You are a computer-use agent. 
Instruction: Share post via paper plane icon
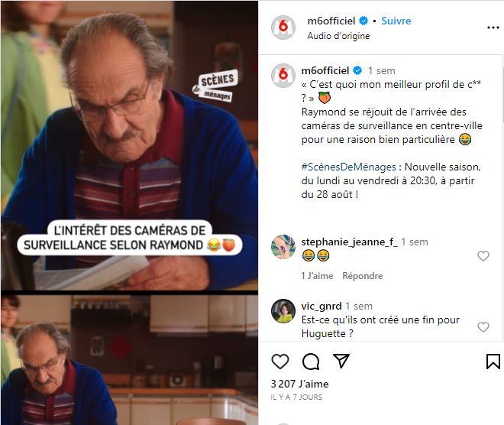[x=341, y=361]
